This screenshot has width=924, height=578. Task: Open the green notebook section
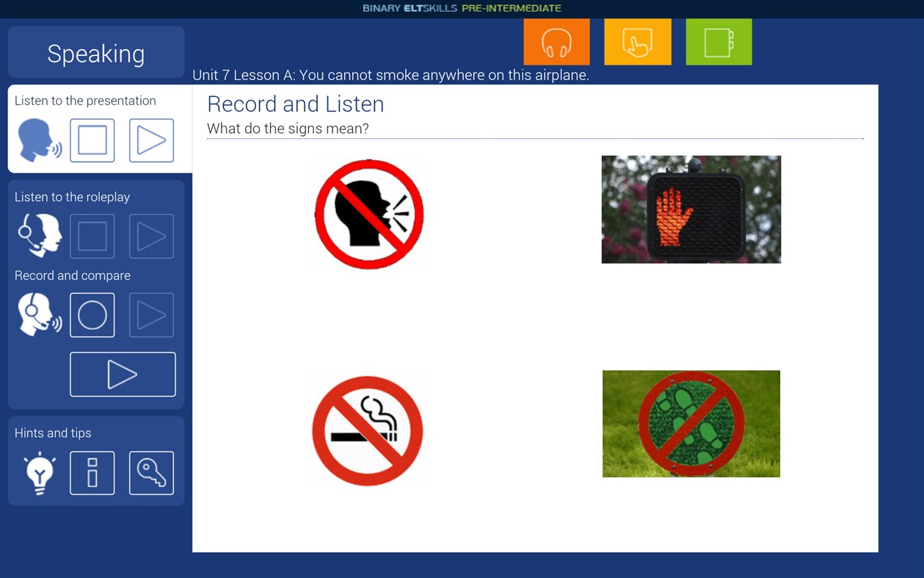[719, 42]
